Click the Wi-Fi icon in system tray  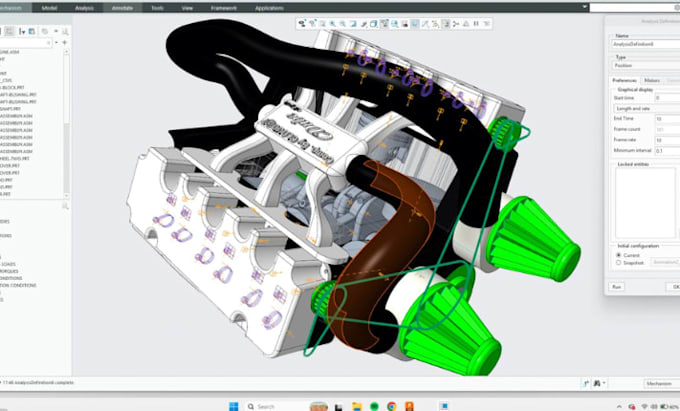[645, 407]
